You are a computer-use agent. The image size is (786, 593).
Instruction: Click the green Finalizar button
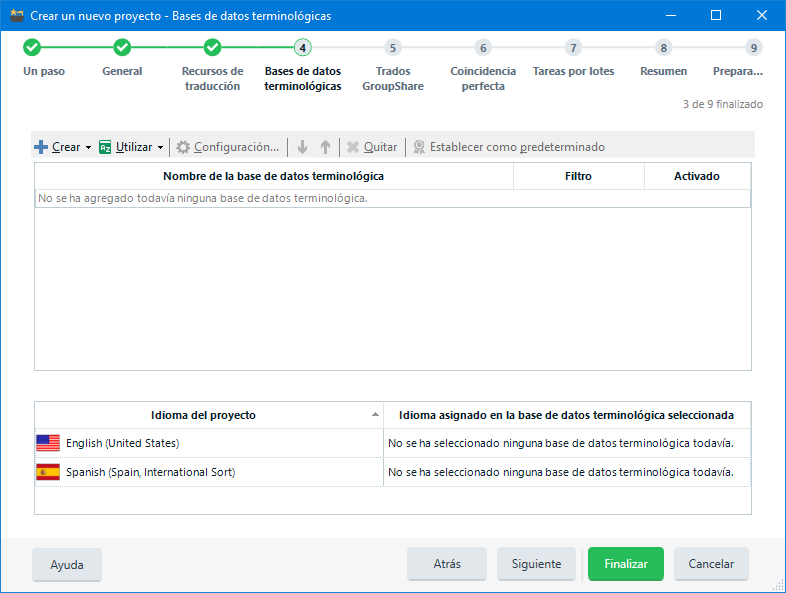(x=626, y=564)
